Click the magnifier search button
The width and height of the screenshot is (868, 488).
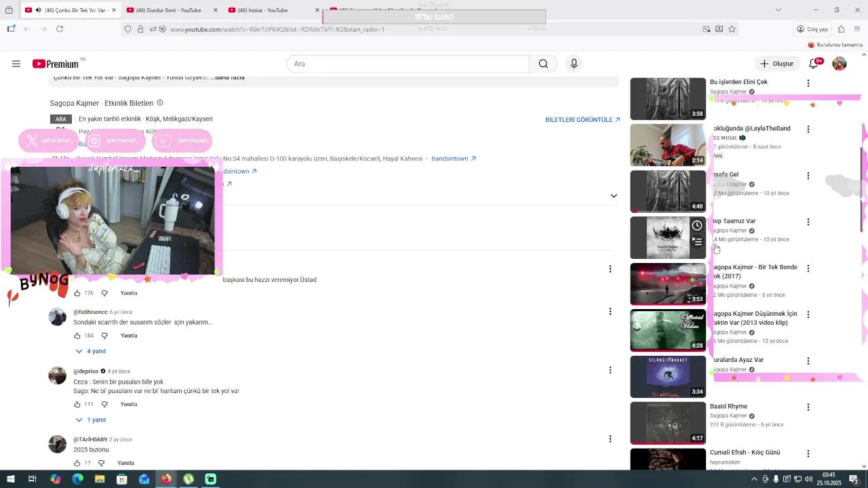pos(543,64)
